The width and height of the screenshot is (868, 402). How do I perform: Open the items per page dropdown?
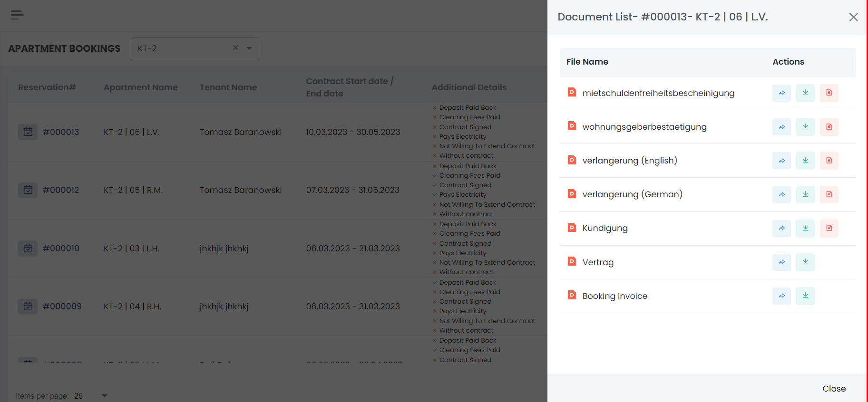[105, 396]
